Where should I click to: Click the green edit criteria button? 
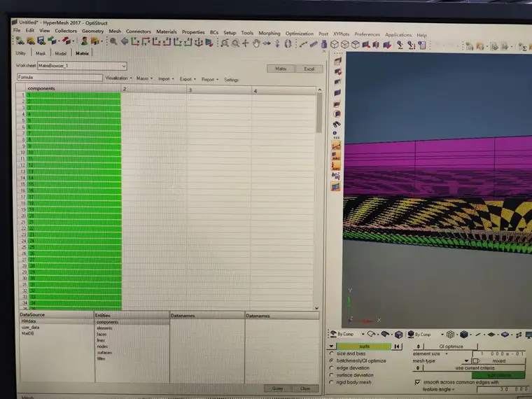pos(498,375)
